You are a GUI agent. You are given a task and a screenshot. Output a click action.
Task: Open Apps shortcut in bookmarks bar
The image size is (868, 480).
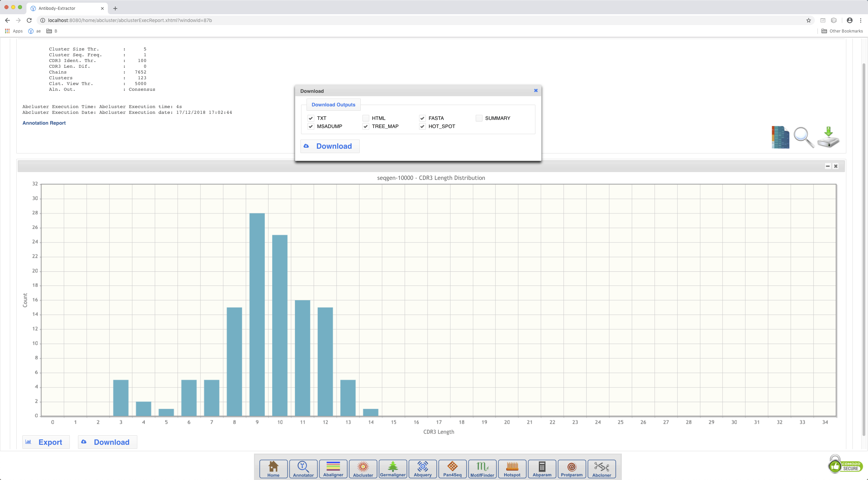tap(14, 31)
